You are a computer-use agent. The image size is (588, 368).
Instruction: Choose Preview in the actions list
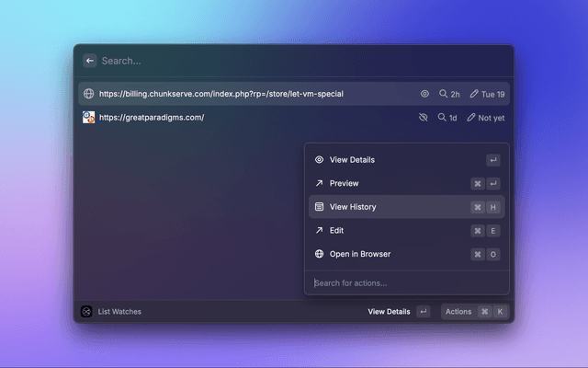click(x=344, y=183)
